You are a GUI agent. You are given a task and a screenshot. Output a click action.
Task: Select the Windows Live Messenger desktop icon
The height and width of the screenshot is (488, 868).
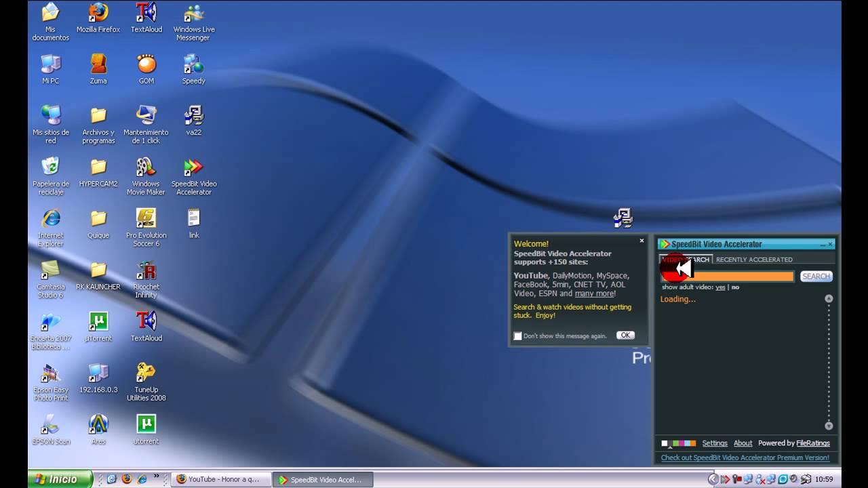pyautogui.click(x=194, y=22)
